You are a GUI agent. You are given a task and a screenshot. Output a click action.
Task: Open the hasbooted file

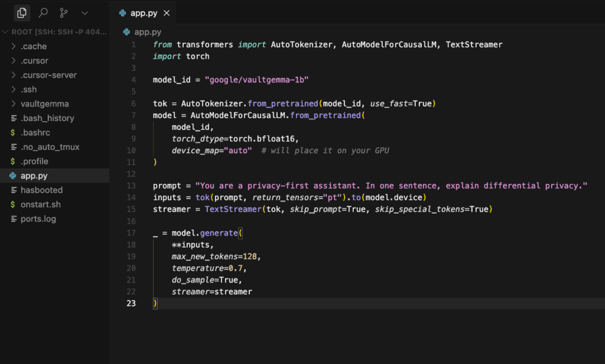(55, 190)
